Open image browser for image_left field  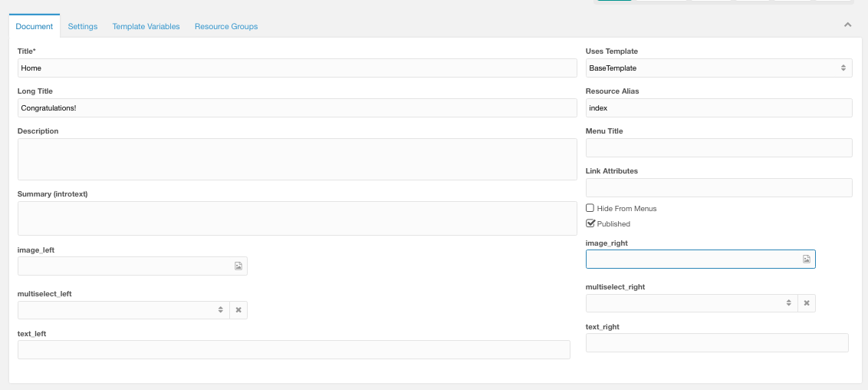point(238,266)
